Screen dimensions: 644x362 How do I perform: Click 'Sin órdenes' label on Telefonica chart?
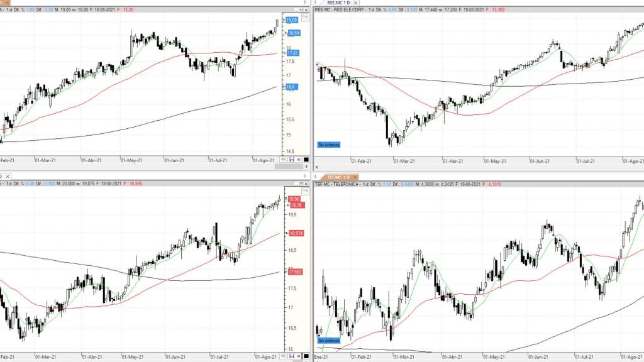pos(329,341)
